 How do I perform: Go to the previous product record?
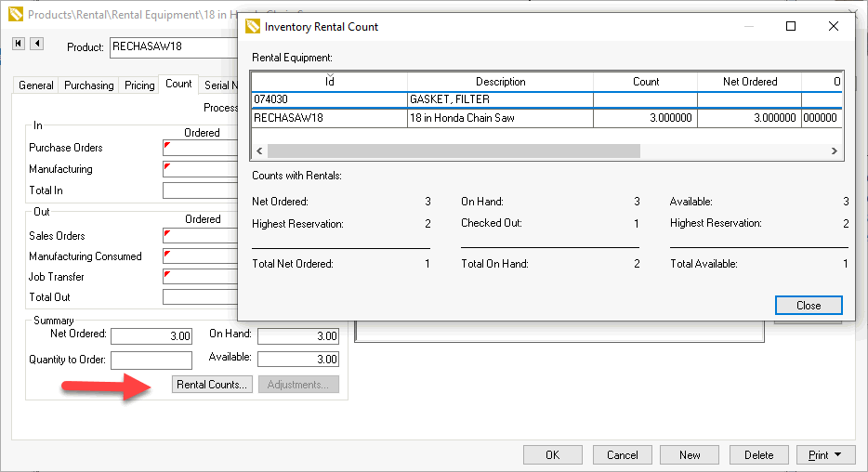[36, 44]
